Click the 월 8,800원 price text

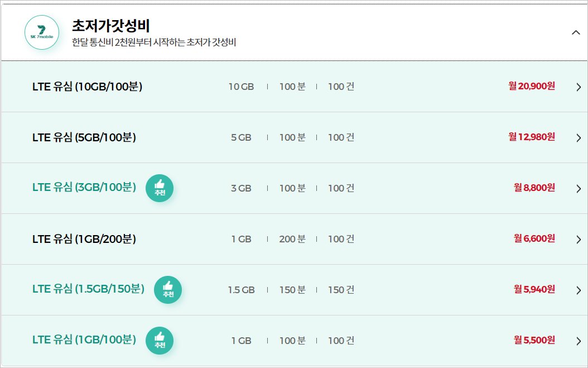click(x=534, y=188)
